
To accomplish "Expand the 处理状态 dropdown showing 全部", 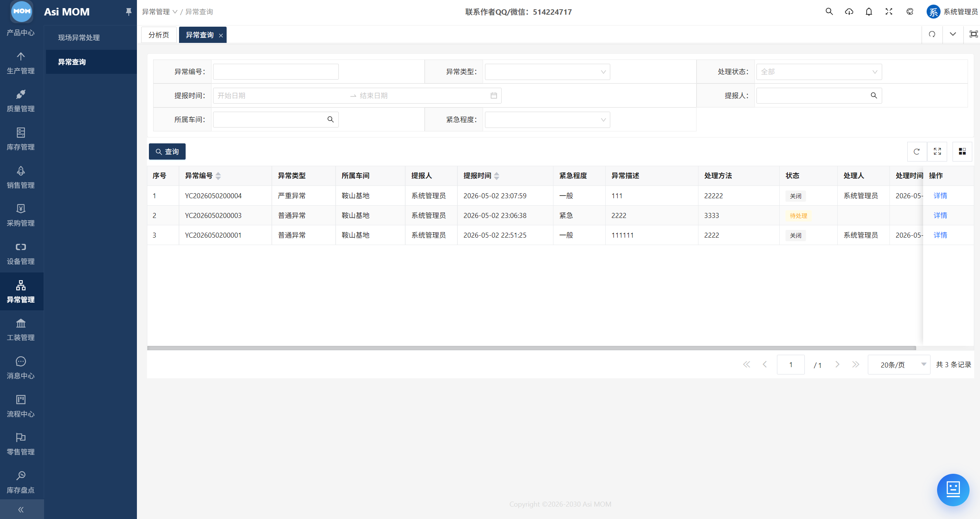I will coord(819,72).
